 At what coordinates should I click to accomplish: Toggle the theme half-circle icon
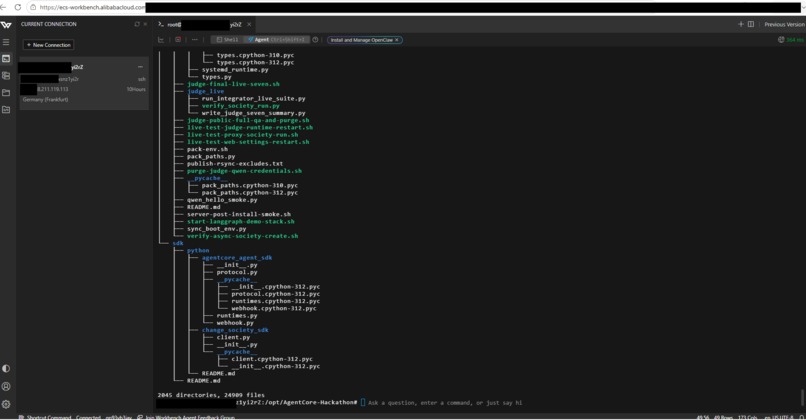[6, 369]
